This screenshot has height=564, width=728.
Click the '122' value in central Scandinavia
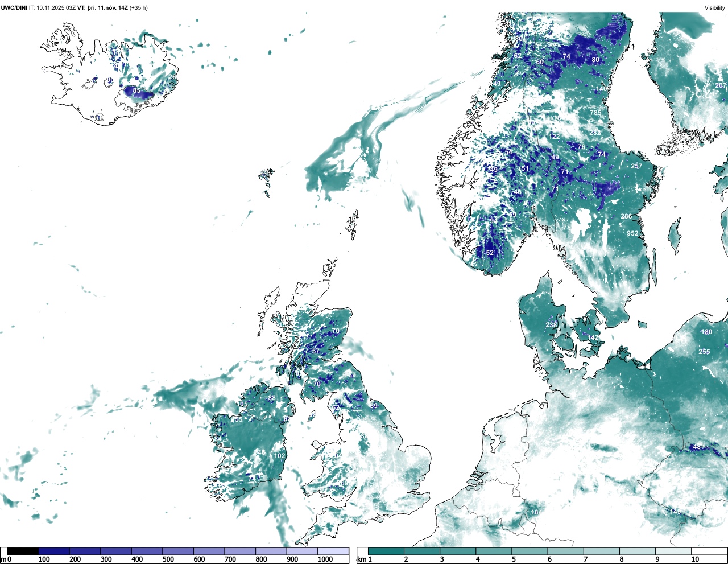555,137
